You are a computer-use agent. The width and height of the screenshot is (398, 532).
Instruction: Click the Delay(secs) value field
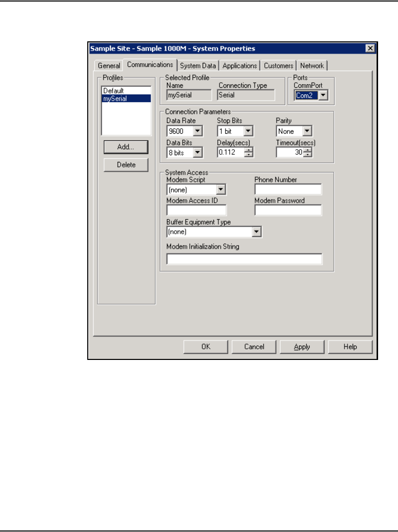[x=231, y=152]
